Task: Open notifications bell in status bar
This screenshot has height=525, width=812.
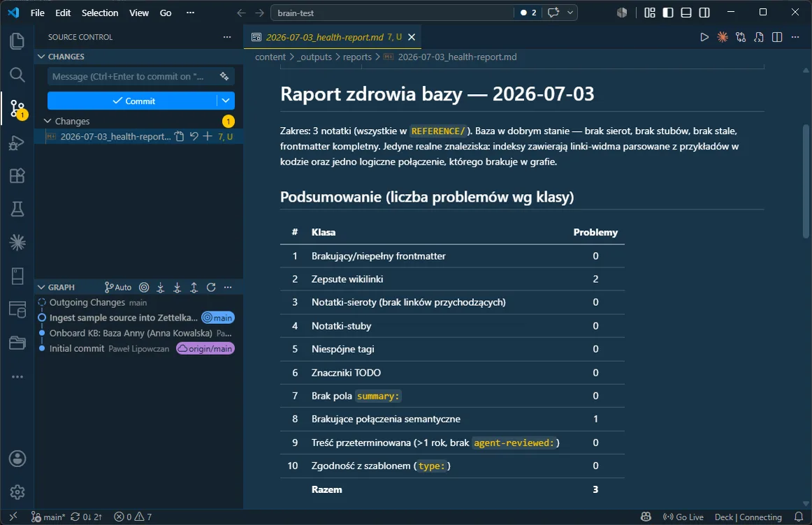Action: click(799, 517)
